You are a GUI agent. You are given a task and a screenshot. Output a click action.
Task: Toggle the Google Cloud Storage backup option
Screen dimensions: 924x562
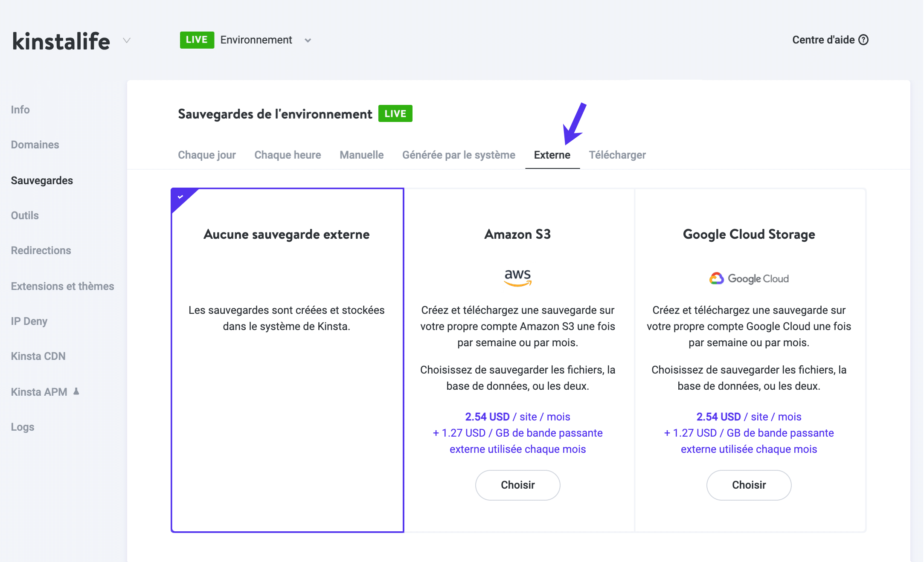click(749, 485)
